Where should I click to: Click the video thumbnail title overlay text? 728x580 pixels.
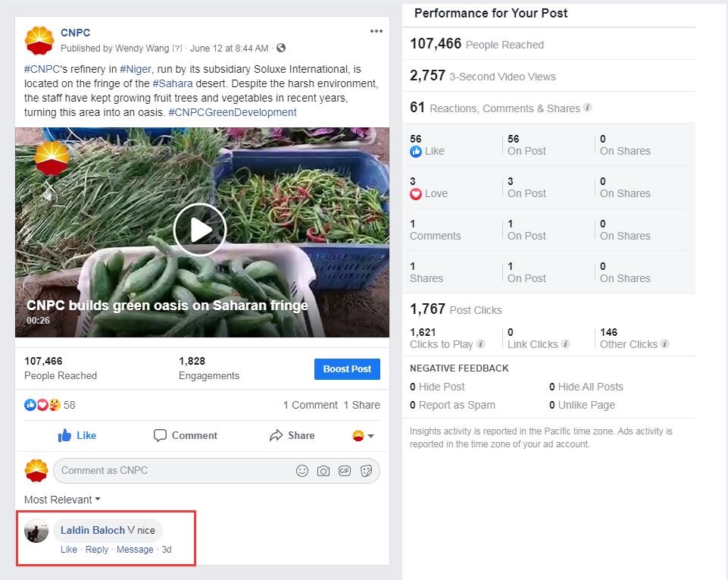point(167,306)
